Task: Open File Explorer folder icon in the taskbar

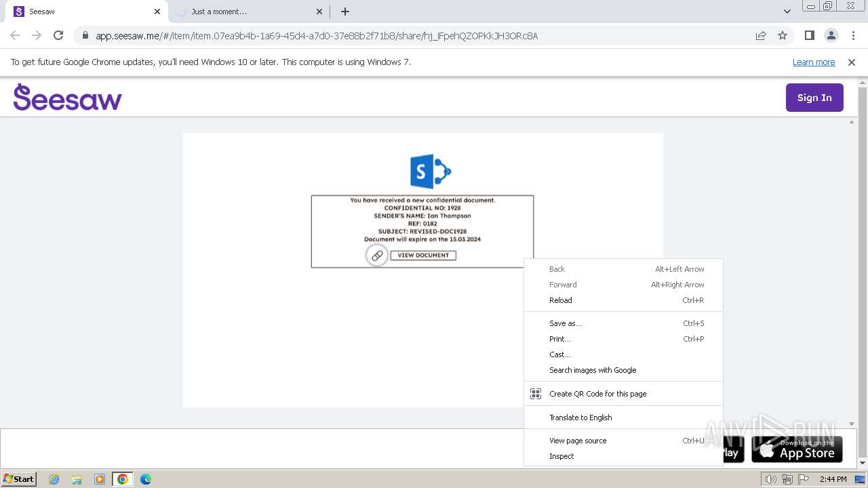Action: coord(77,479)
